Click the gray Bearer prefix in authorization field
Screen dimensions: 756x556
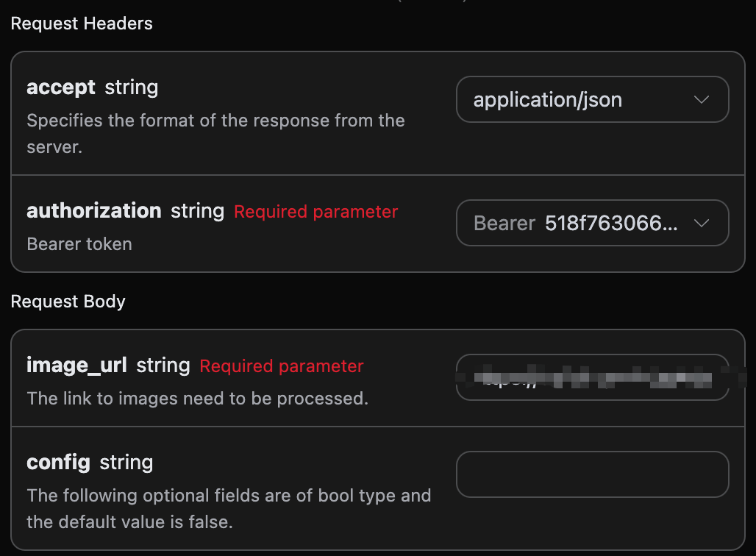(x=504, y=224)
